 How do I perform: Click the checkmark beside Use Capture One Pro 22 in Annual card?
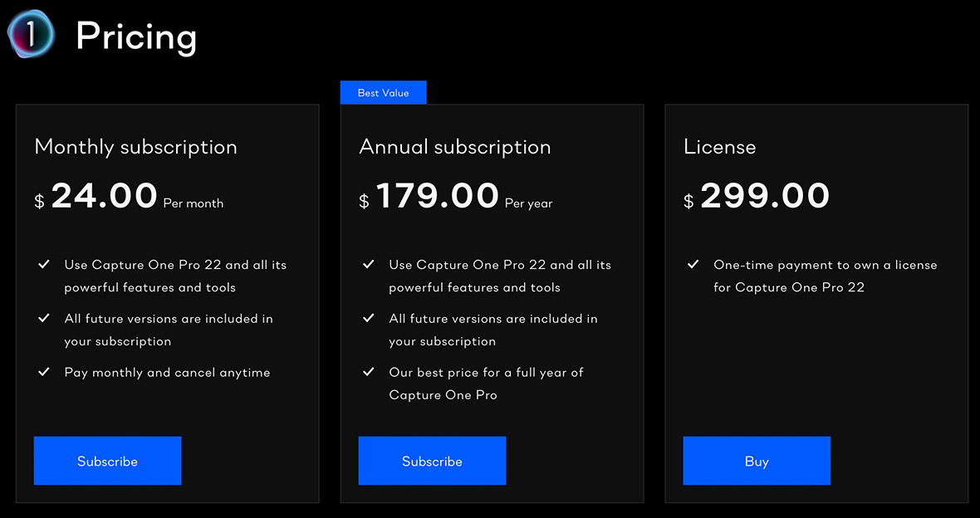click(369, 264)
